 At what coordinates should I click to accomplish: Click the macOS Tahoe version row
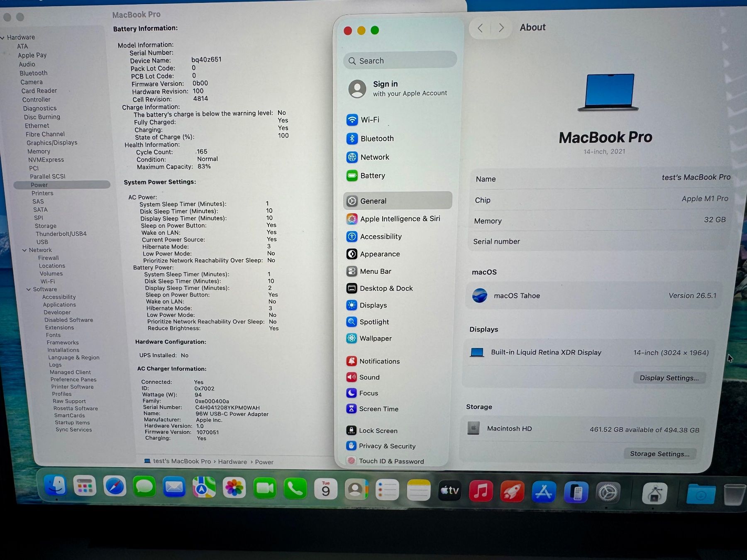[595, 296]
